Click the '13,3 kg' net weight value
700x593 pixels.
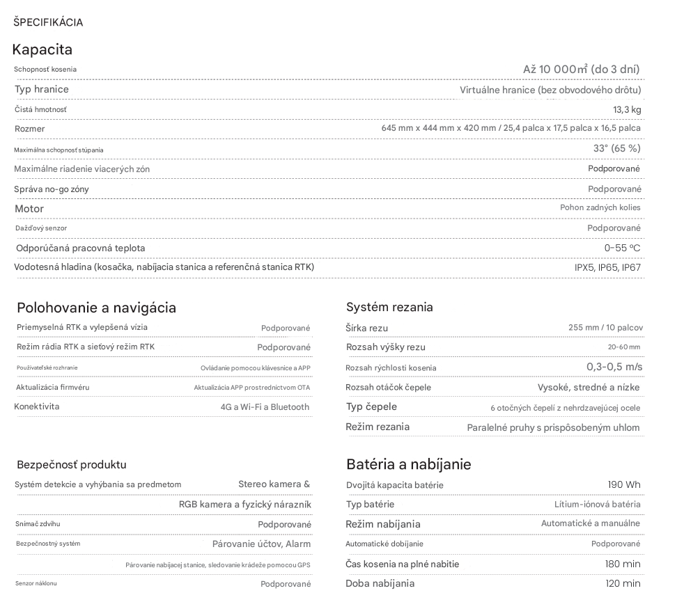(x=627, y=109)
